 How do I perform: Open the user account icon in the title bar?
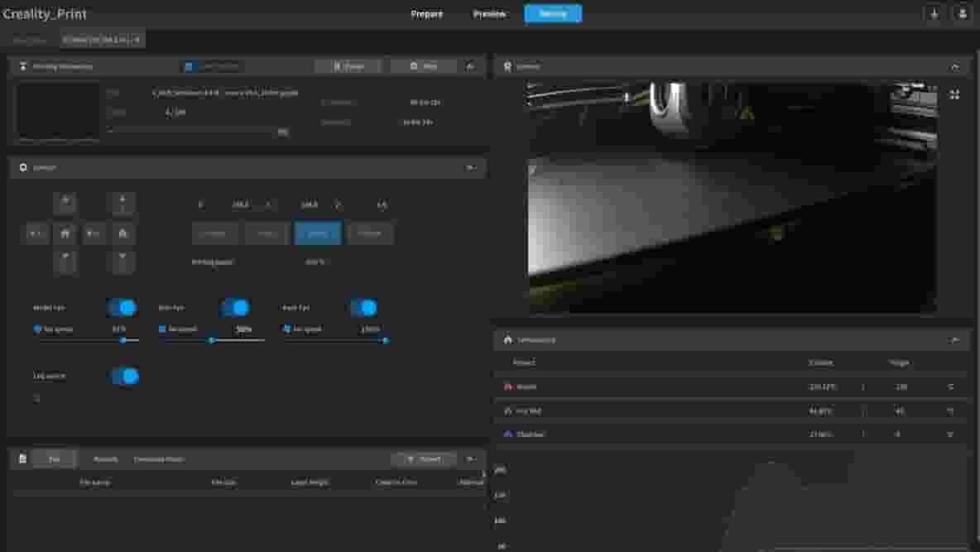pos(962,13)
